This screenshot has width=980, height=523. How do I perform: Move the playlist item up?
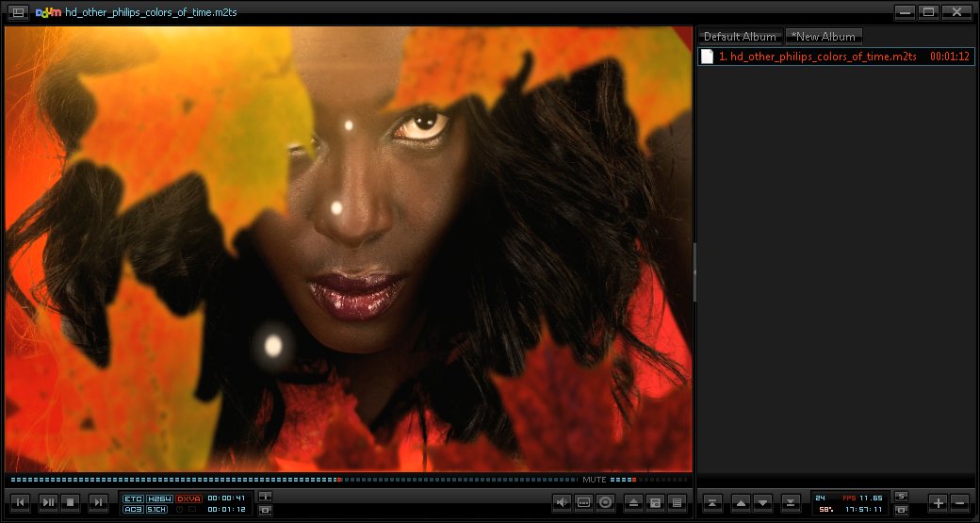click(742, 503)
